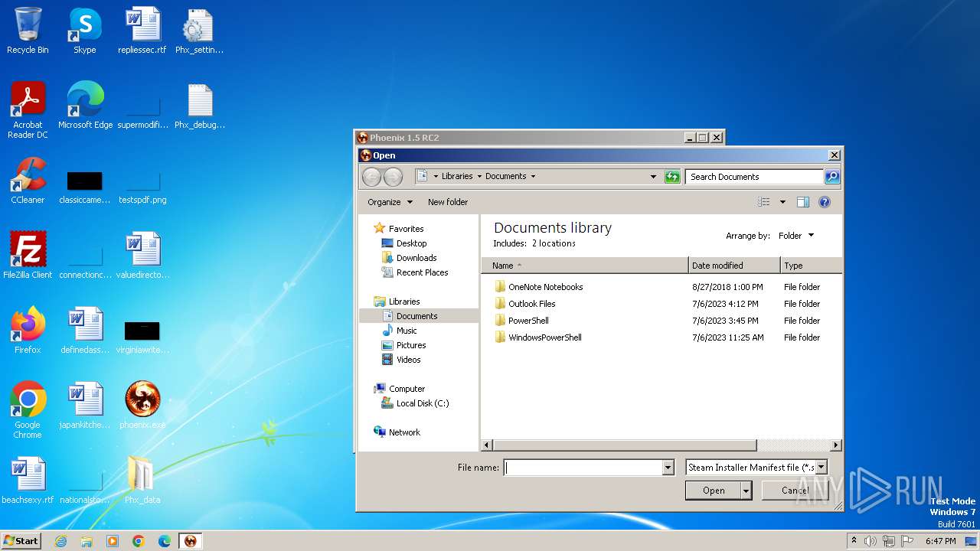The width and height of the screenshot is (980, 551).
Task: Open dropdown arrow beside Open button
Action: click(746, 491)
